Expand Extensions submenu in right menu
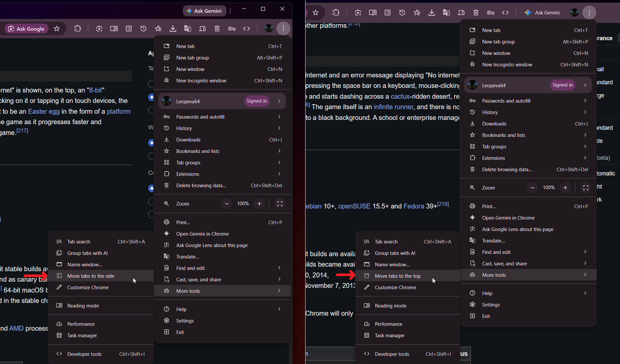The image size is (620, 364). [528, 158]
